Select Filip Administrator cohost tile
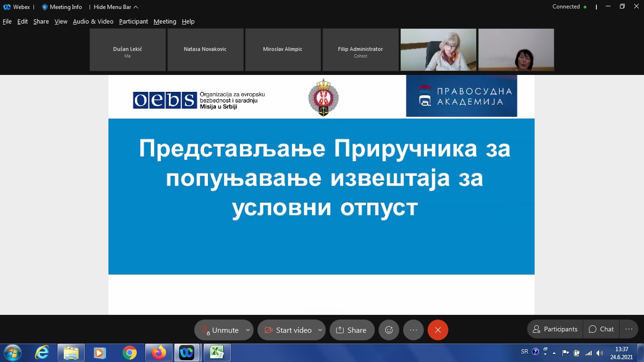Image resolution: width=644 pixels, height=362 pixels. [x=361, y=49]
